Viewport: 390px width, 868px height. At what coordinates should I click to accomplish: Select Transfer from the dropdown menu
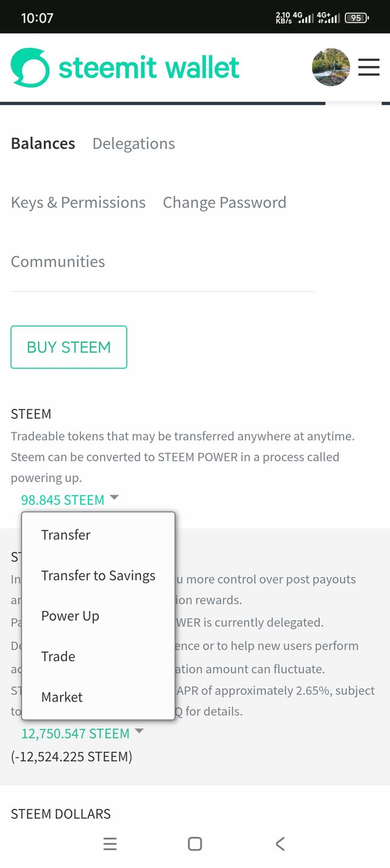pyautogui.click(x=66, y=535)
